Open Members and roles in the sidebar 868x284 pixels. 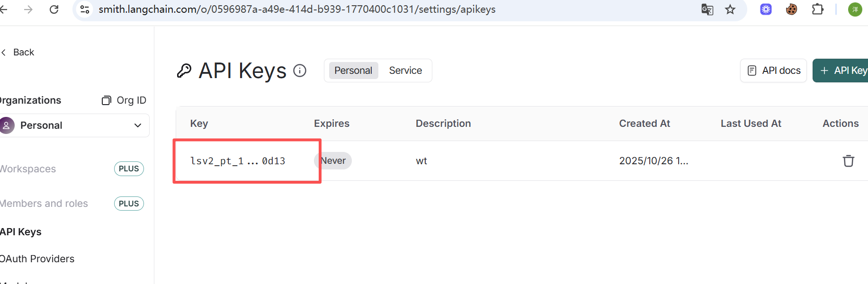click(44, 204)
